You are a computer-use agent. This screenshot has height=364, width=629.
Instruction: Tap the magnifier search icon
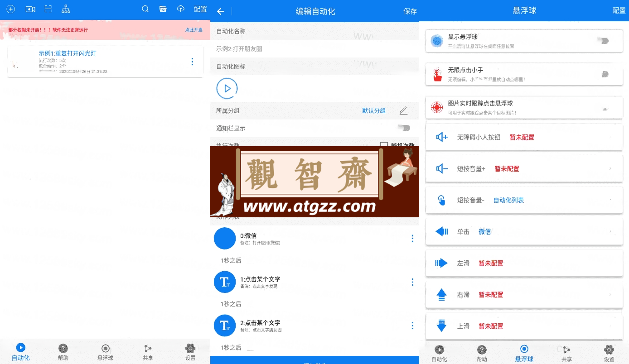pos(145,9)
